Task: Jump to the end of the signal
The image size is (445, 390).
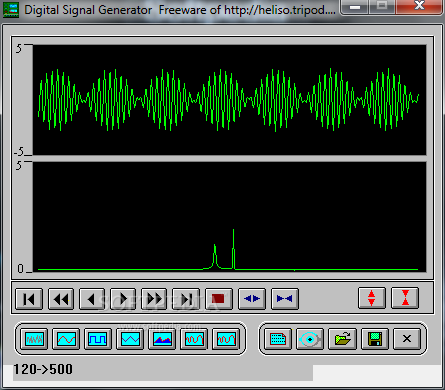Action: coord(186,299)
